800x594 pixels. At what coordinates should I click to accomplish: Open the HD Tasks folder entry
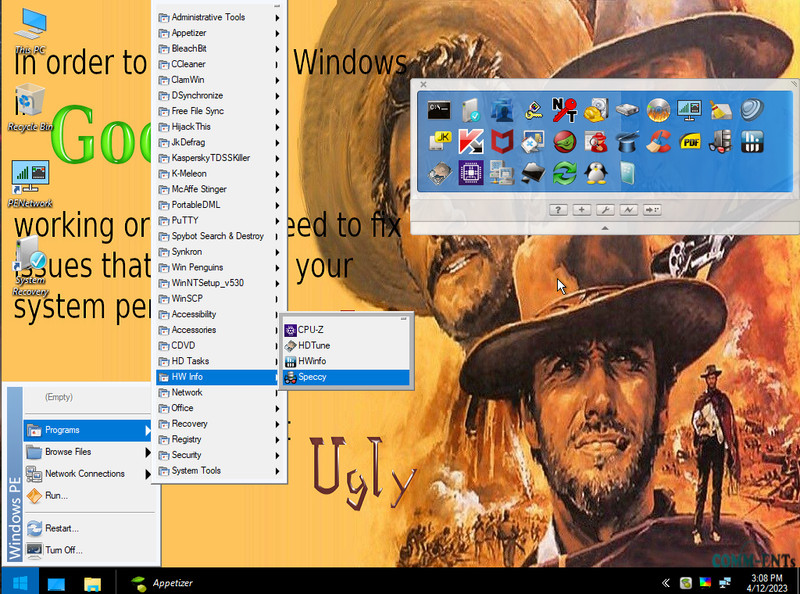(x=219, y=361)
